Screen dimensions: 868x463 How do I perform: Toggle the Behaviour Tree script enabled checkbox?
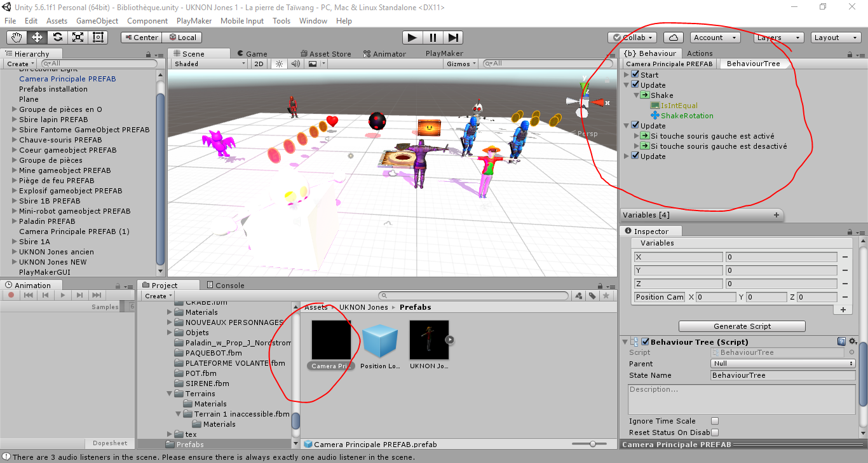(x=645, y=342)
